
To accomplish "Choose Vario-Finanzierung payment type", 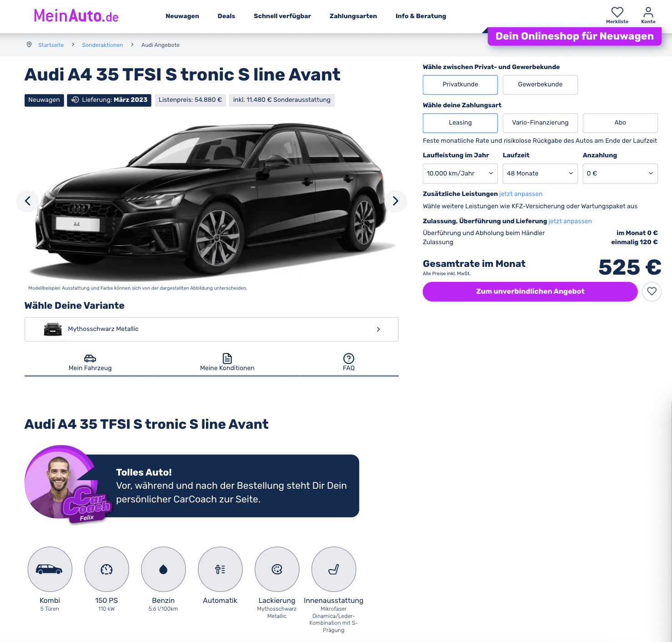I will (540, 123).
